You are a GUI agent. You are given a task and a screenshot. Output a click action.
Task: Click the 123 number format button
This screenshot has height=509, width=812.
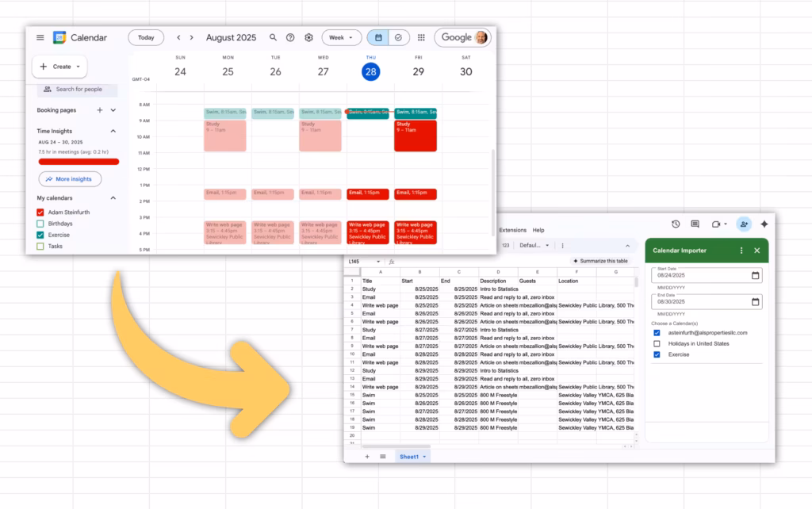[x=505, y=246]
